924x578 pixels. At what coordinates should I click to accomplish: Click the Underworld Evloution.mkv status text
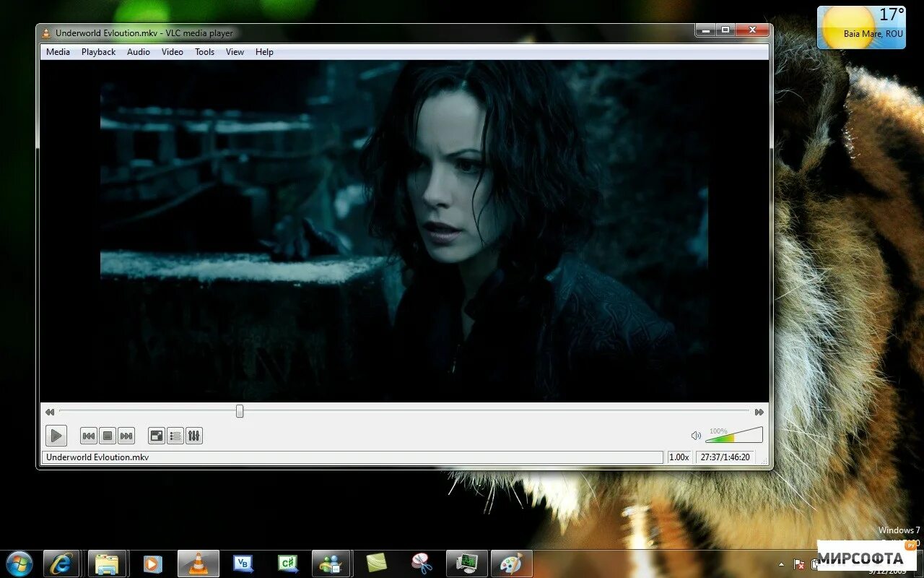pos(97,457)
